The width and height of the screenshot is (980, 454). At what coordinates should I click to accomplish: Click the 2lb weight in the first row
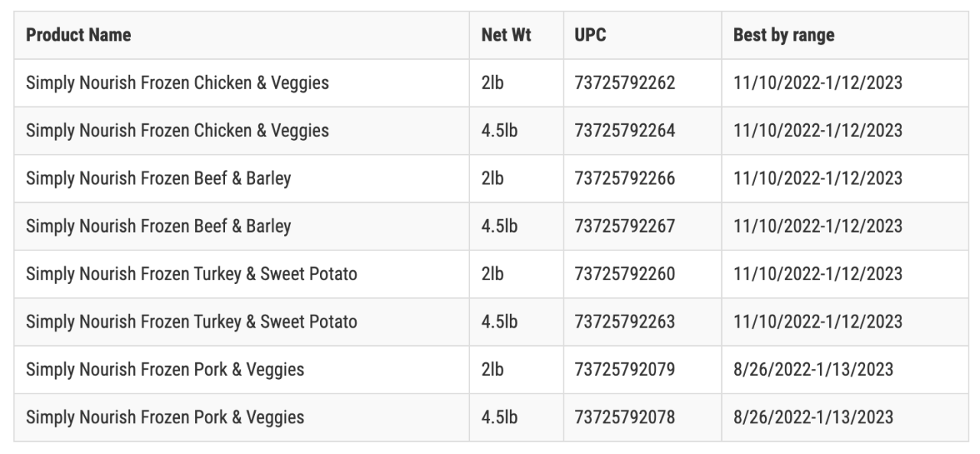pyautogui.click(x=492, y=83)
